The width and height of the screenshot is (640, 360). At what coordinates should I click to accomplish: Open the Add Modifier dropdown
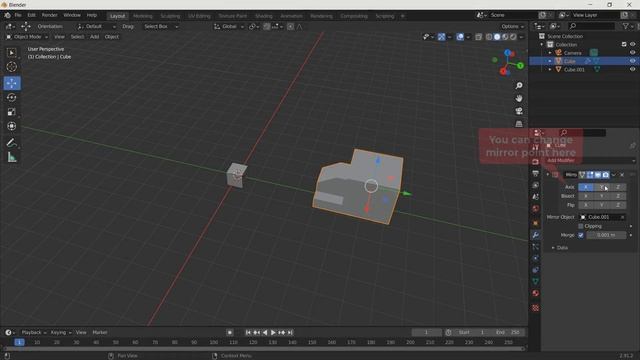coord(590,160)
